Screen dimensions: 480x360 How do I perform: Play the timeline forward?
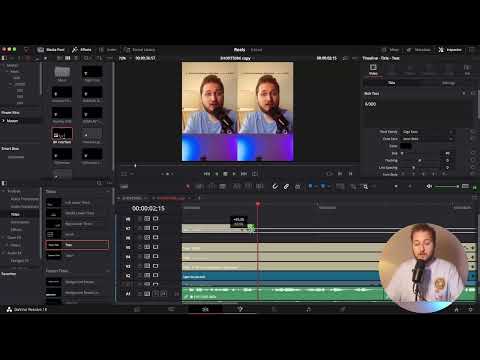pos(234,174)
